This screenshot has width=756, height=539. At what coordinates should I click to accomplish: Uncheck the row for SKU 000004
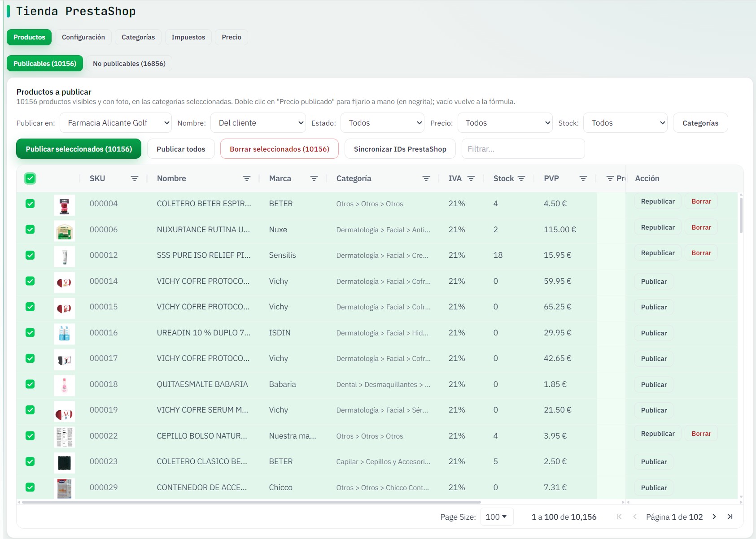pyautogui.click(x=30, y=204)
